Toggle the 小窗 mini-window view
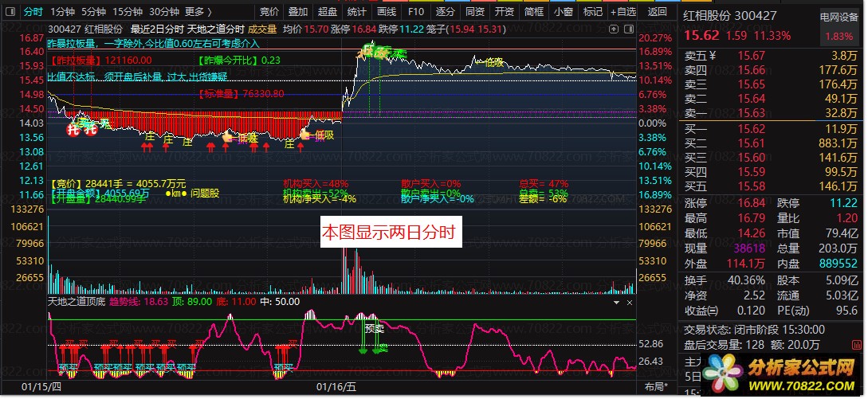Viewport: 868px width, 399px height. click(563, 12)
